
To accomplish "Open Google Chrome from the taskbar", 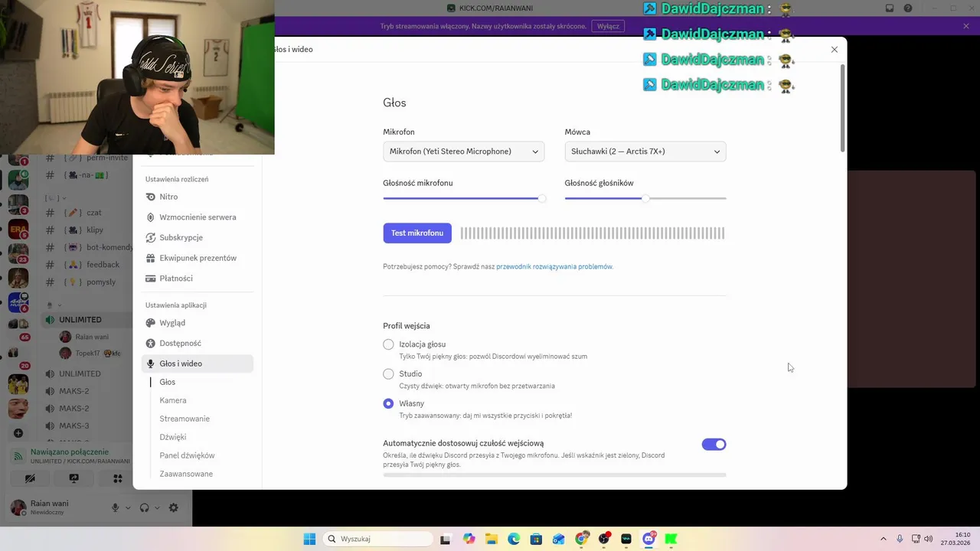I will [x=581, y=539].
